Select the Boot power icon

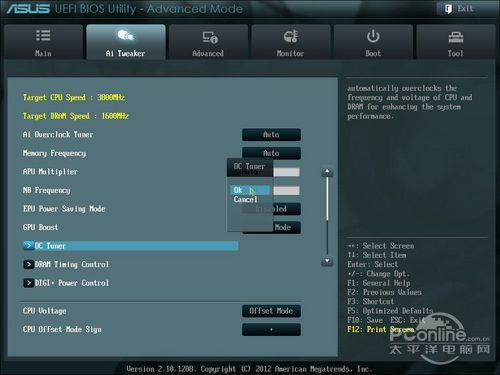(x=373, y=36)
